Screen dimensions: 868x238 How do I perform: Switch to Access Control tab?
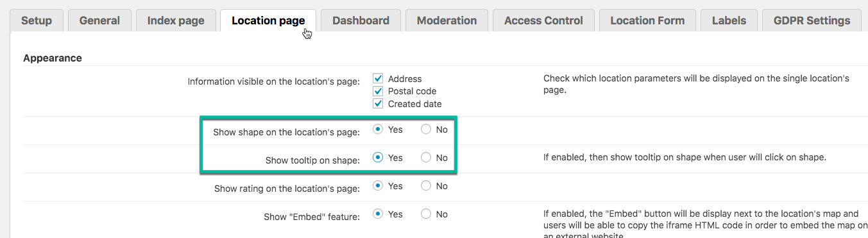tap(543, 21)
